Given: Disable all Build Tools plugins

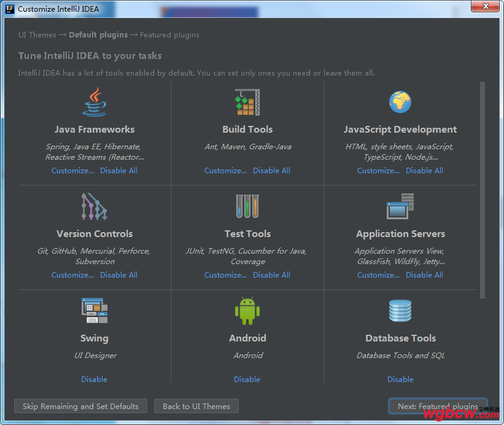Looking at the screenshot, I should click(x=271, y=170).
